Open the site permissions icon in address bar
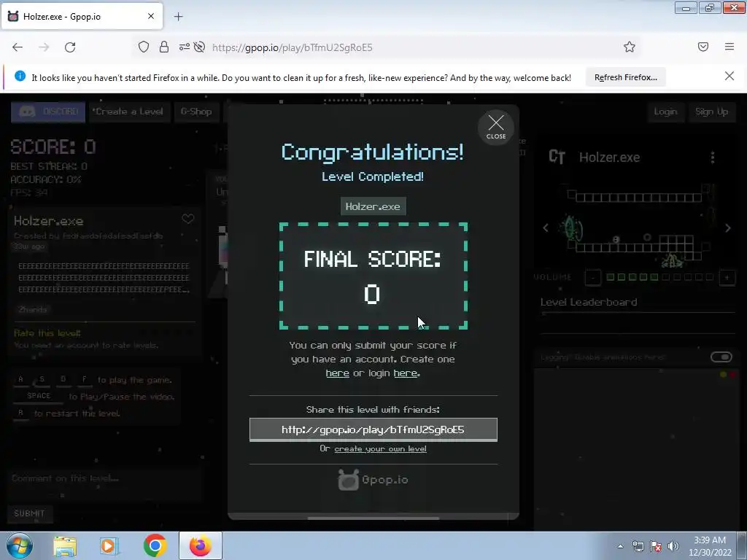 click(x=184, y=47)
